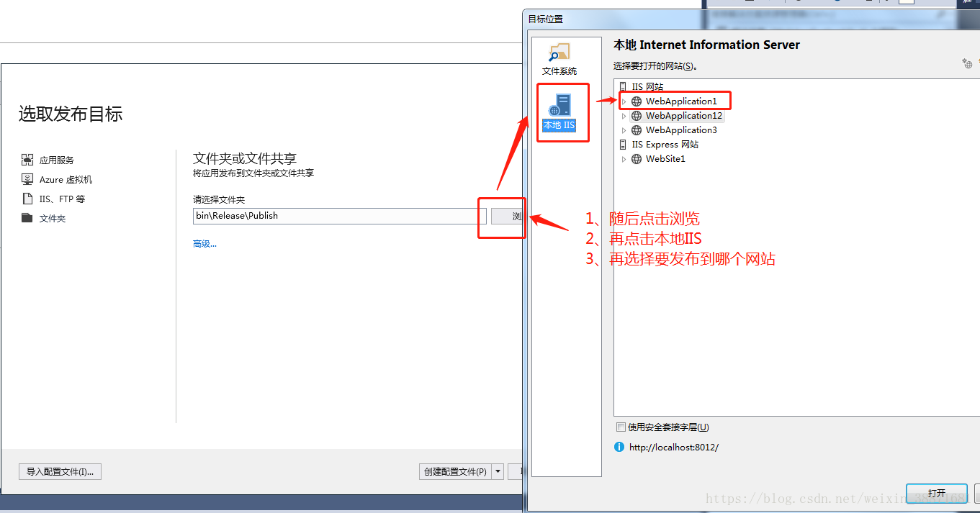
Task: Expand the WebApplication1 tree node
Action: tap(624, 101)
